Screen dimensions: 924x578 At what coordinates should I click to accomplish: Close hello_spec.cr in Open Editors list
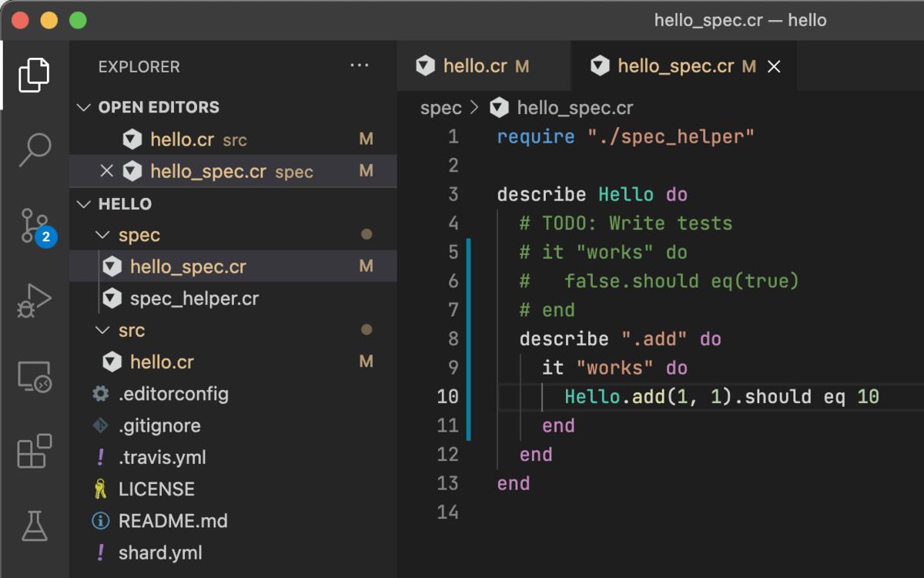[x=107, y=171]
